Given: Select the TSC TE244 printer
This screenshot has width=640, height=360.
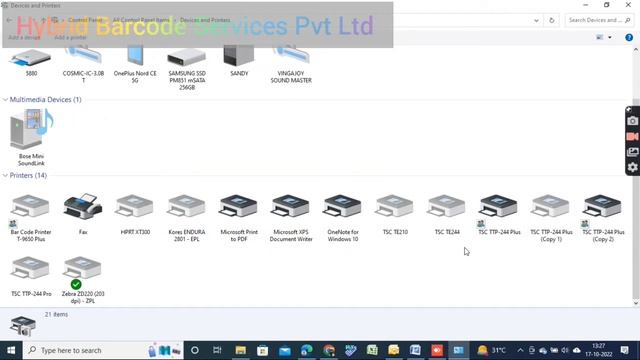Looking at the screenshot, I should [447, 215].
